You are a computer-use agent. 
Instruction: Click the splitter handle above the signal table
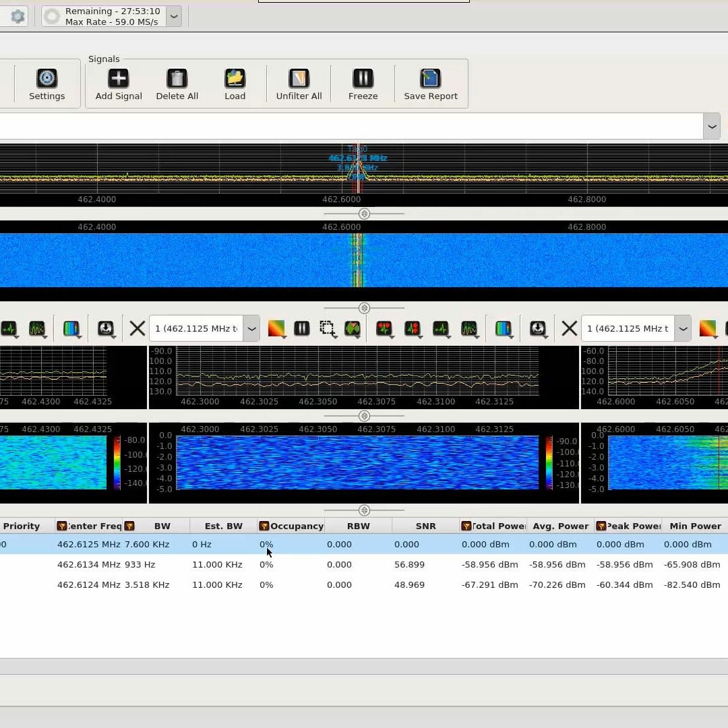(364, 510)
